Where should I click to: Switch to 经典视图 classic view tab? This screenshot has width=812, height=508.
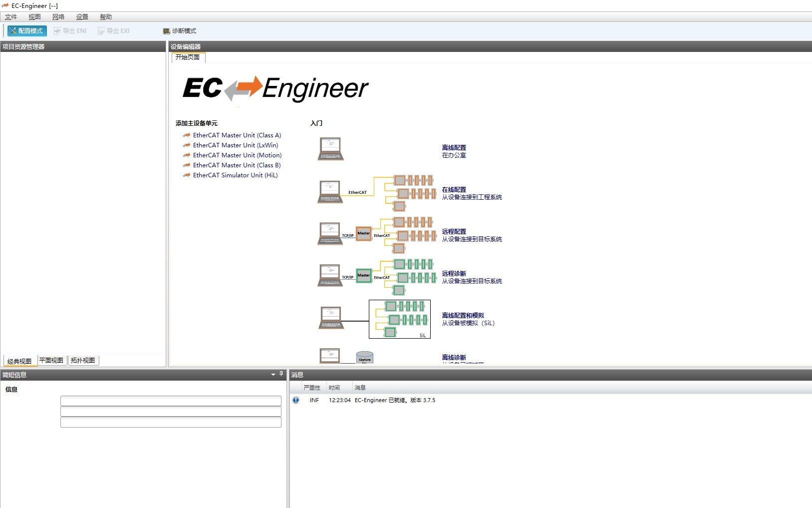[19, 361]
